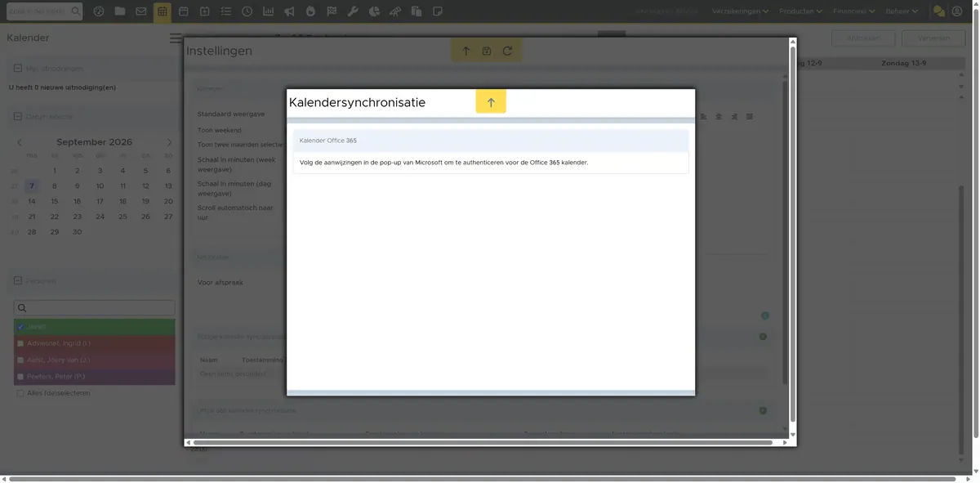Go to next month in mini calendar
The image size is (980, 483).
tap(169, 142)
